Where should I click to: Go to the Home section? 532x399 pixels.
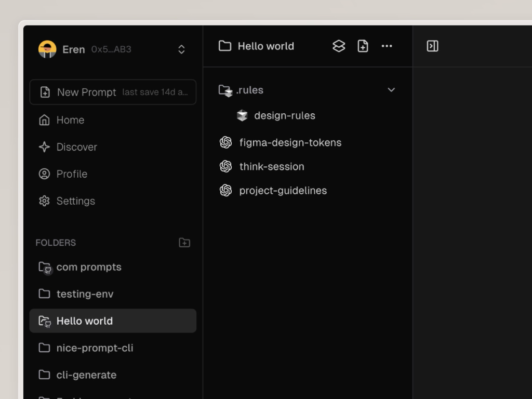pos(70,120)
